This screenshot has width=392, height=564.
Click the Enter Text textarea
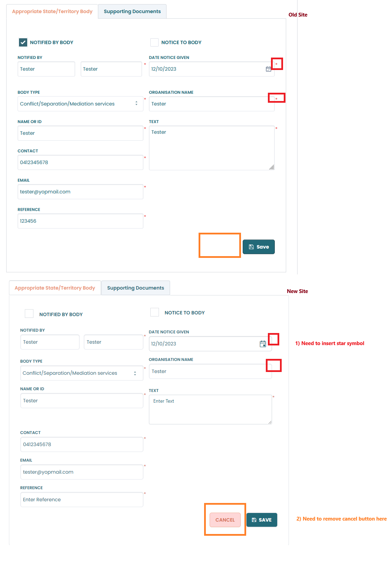point(210,410)
